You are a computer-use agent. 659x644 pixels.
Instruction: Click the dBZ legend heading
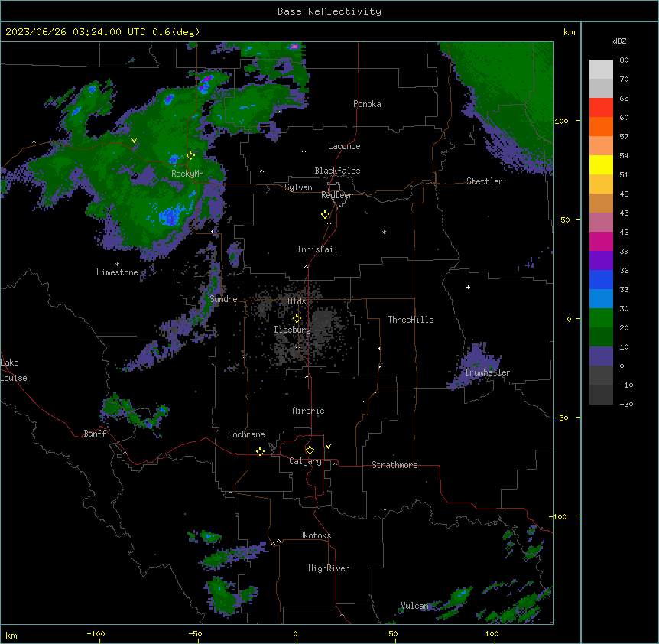click(619, 41)
